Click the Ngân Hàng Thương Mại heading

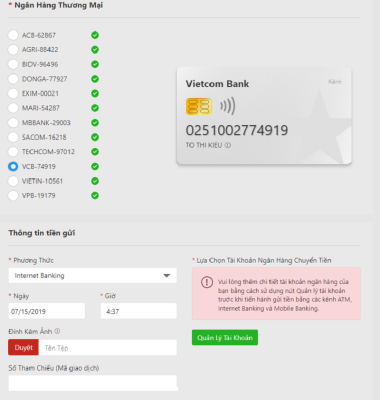(58, 5)
